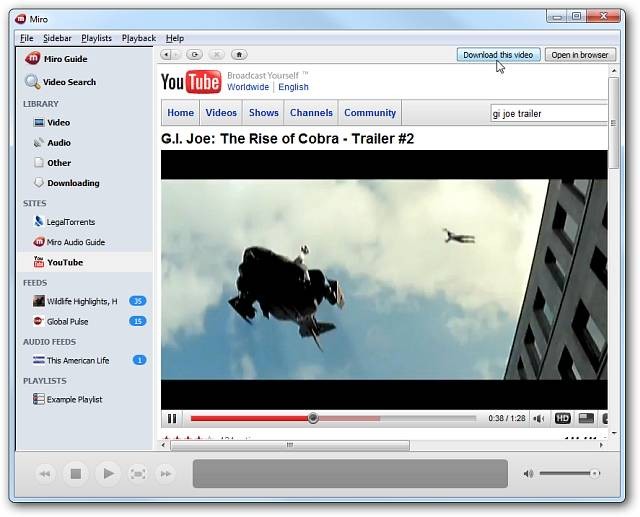Toggle HD quality in YouTube player

click(x=562, y=418)
